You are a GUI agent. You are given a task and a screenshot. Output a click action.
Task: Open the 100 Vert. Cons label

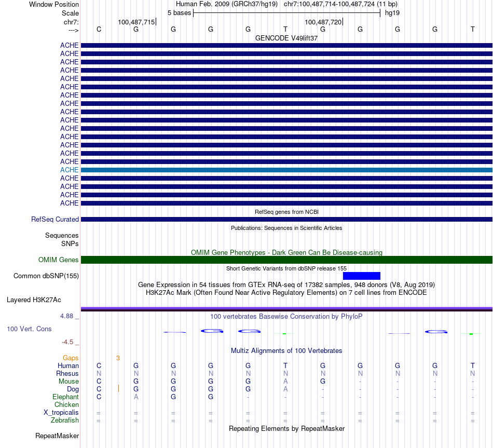coord(29,329)
